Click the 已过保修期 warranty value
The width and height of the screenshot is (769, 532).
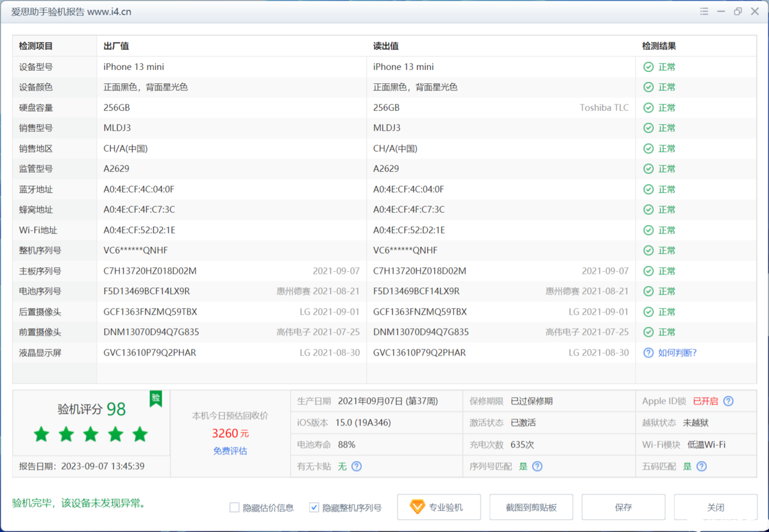(532, 401)
